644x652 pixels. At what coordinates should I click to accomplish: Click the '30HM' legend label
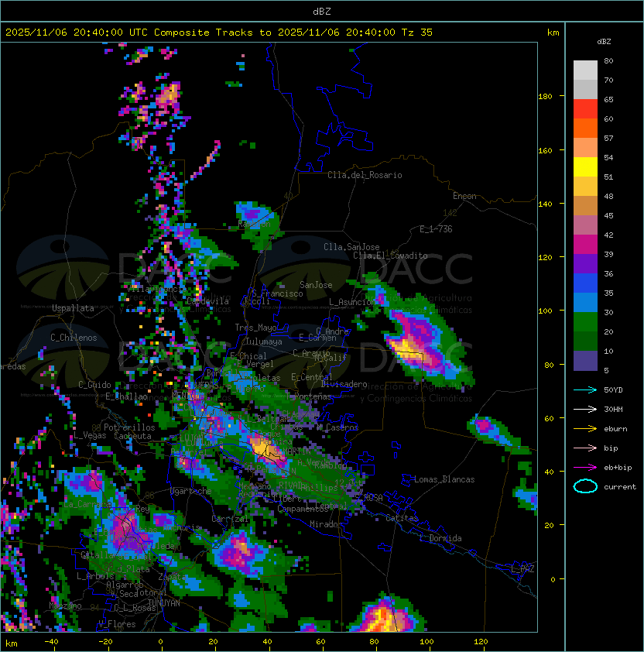(x=613, y=410)
